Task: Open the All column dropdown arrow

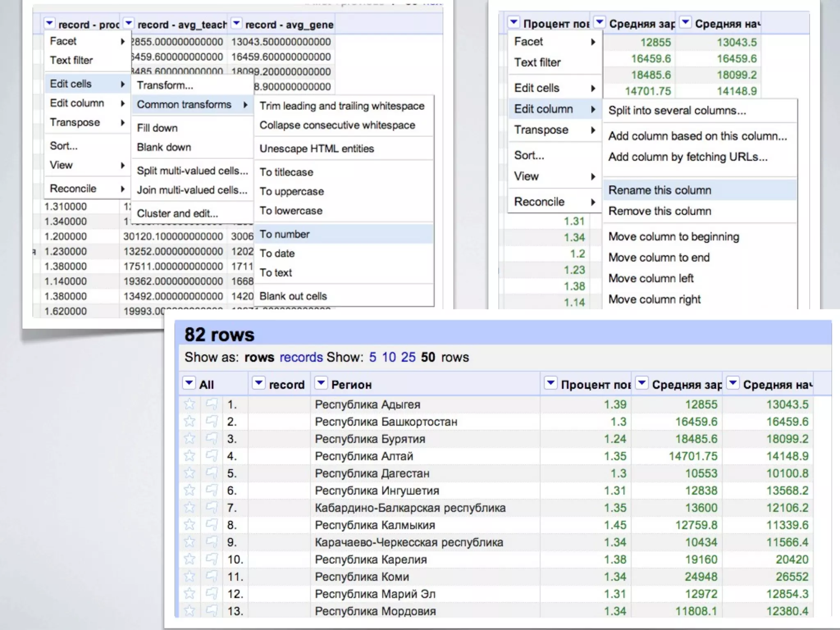Action: pos(189,383)
